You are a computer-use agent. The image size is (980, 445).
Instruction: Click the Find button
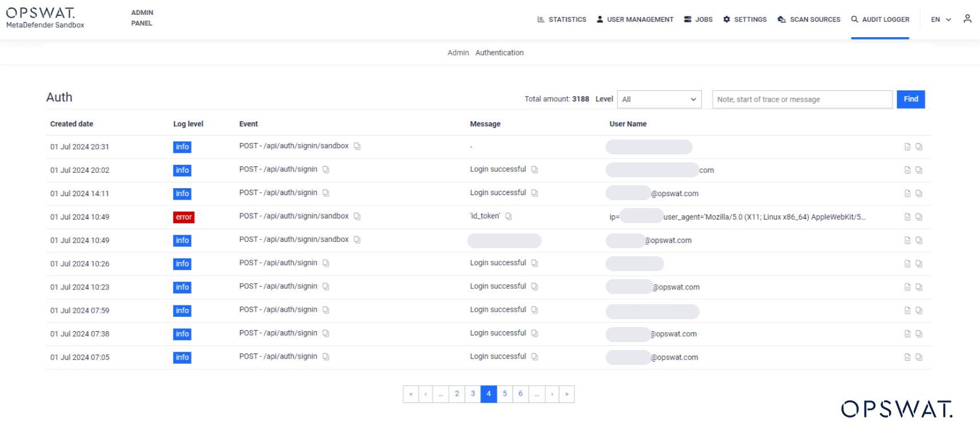pyautogui.click(x=911, y=100)
